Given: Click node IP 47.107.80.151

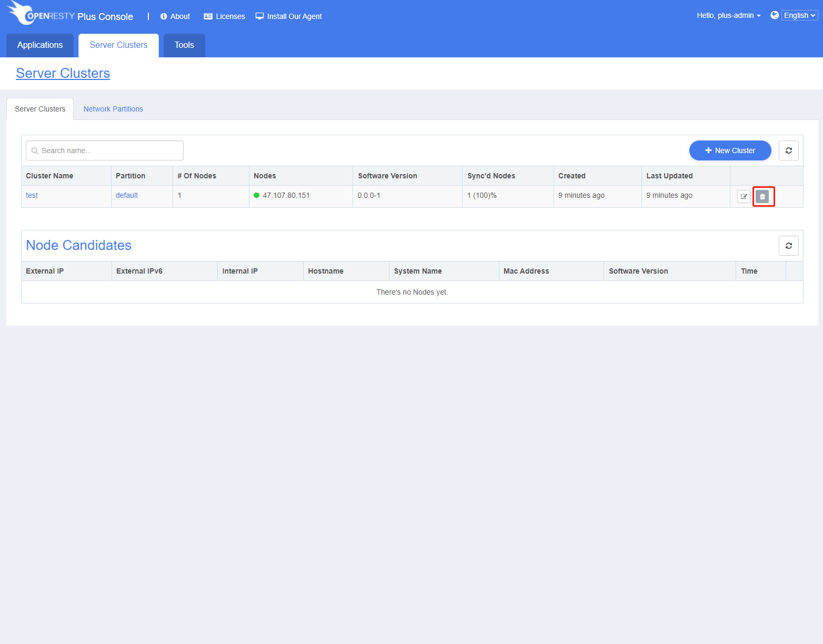Looking at the screenshot, I should pos(286,195).
